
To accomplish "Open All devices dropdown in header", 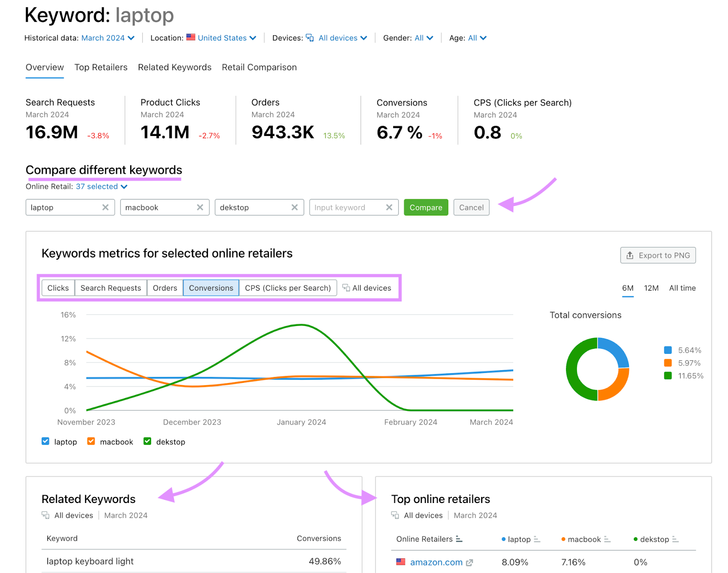I will click(x=337, y=38).
